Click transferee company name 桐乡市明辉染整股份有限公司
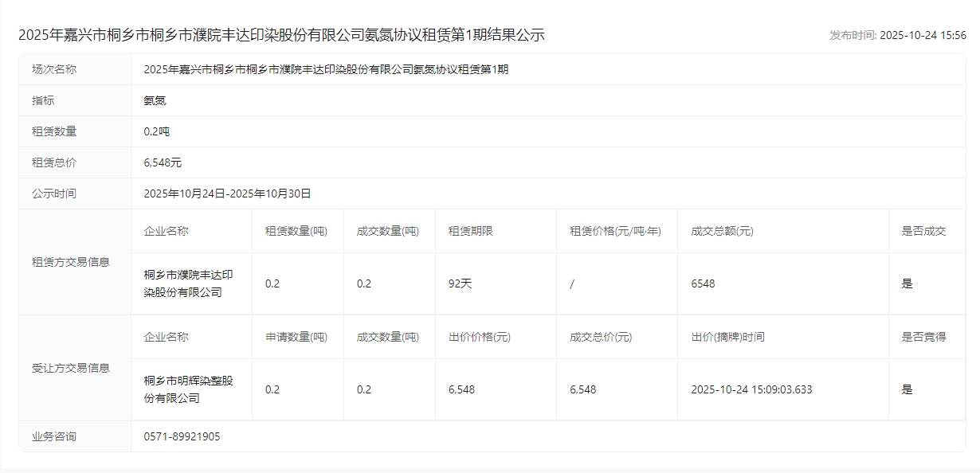The height and width of the screenshot is (473, 980). pyautogui.click(x=188, y=389)
